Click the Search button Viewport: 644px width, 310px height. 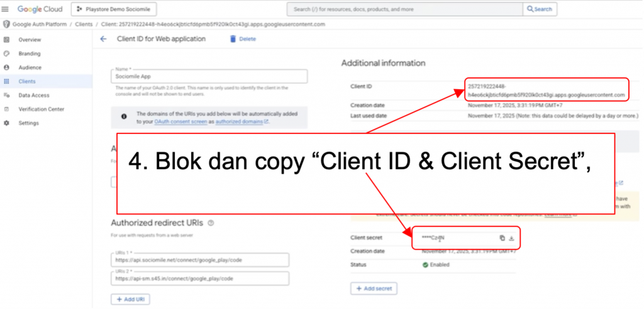tap(540, 9)
